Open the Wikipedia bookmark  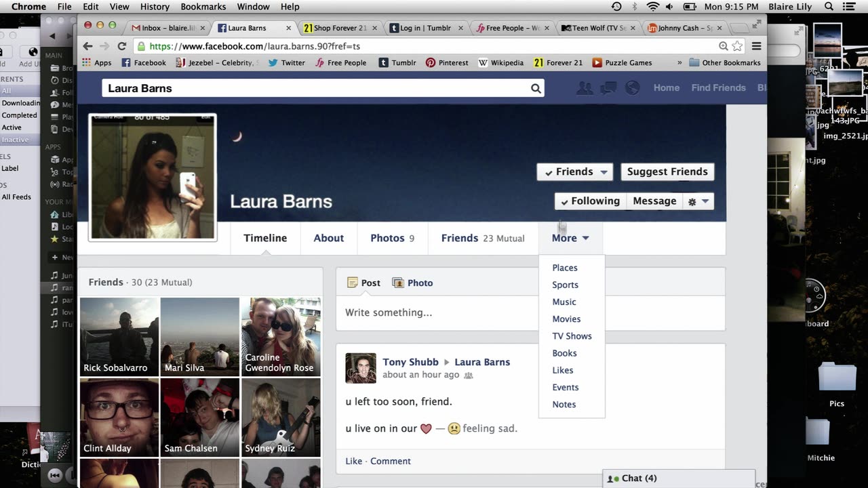[x=501, y=62]
